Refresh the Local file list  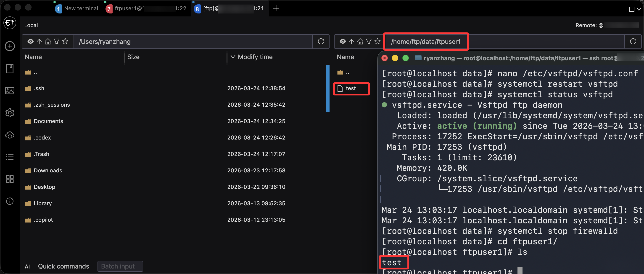click(321, 41)
